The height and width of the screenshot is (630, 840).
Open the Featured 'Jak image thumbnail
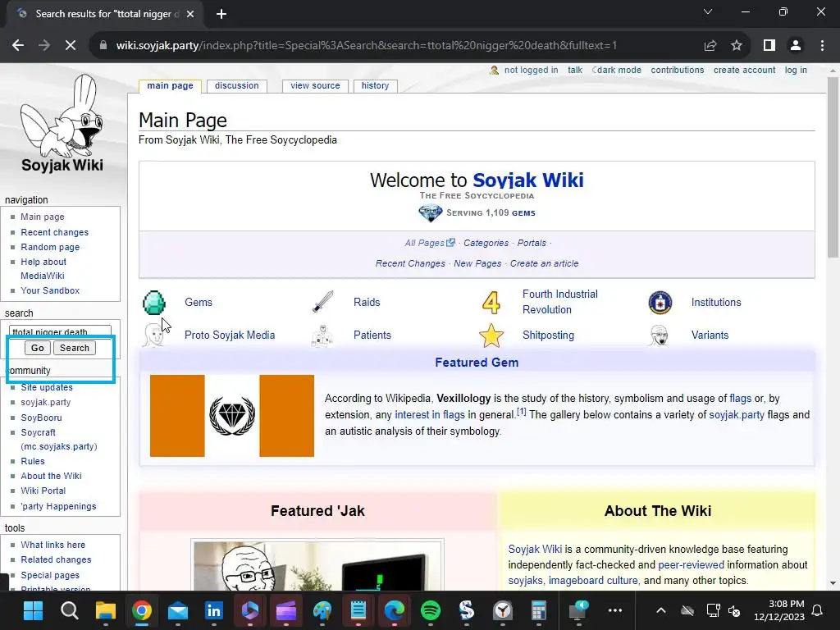[x=317, y=566]
